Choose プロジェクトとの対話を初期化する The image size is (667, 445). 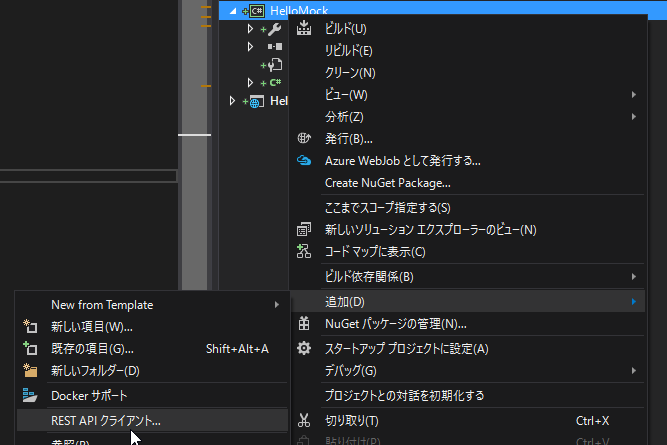click(468, 396)
